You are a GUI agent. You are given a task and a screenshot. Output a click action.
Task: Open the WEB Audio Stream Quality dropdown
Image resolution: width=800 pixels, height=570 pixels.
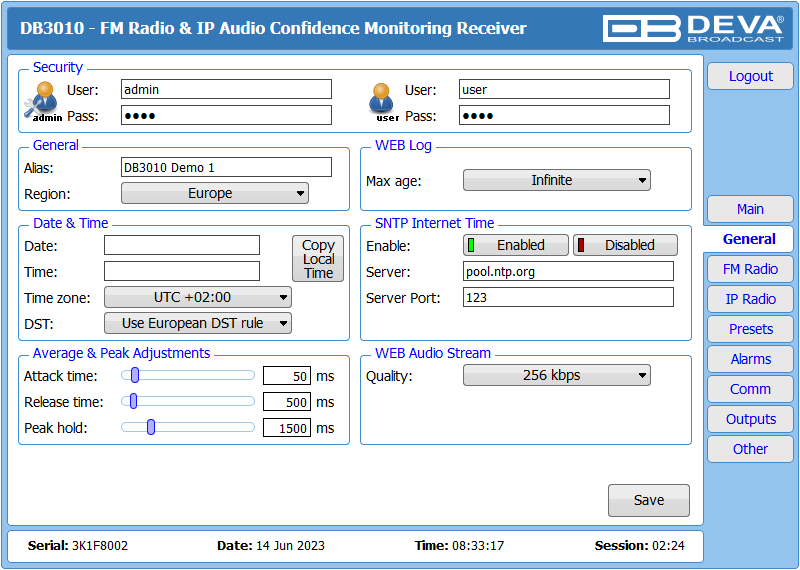click(x=557, y=376)
